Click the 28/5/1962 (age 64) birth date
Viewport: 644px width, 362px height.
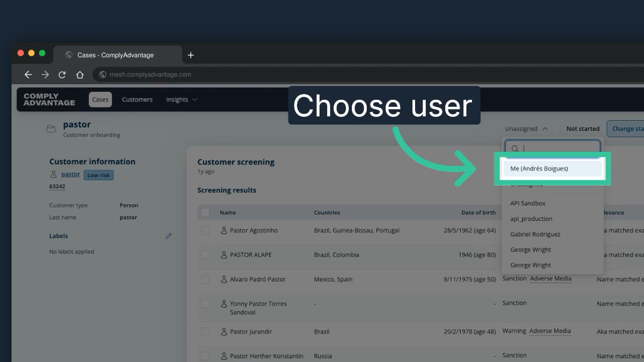[470, 231]
